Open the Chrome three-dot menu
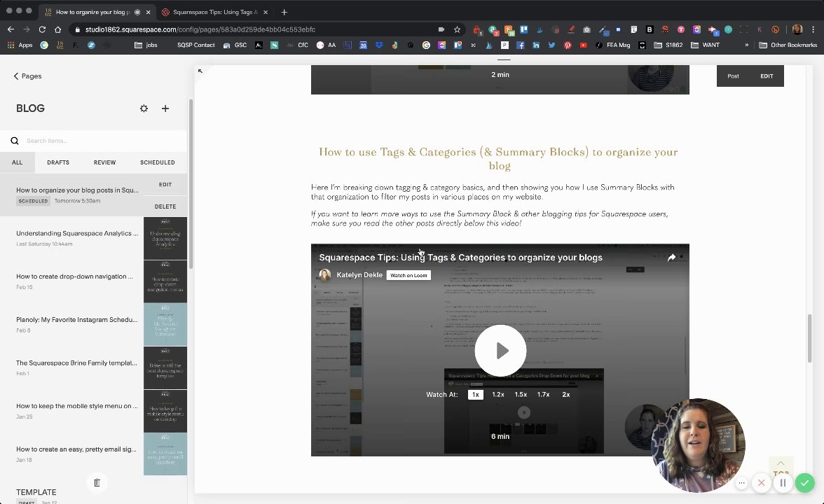The width and height of the screenshot is (824, 504). pyautogui.click(x=813, y=29)
